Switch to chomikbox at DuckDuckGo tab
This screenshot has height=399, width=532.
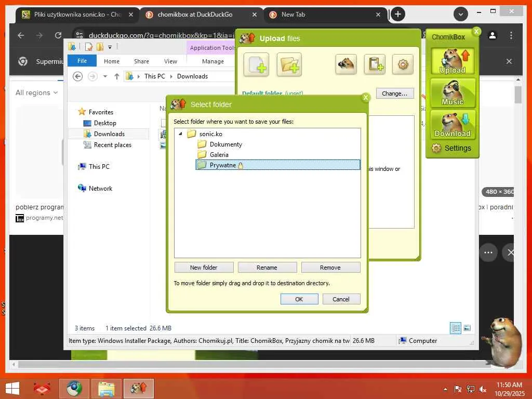coord(201,15)
